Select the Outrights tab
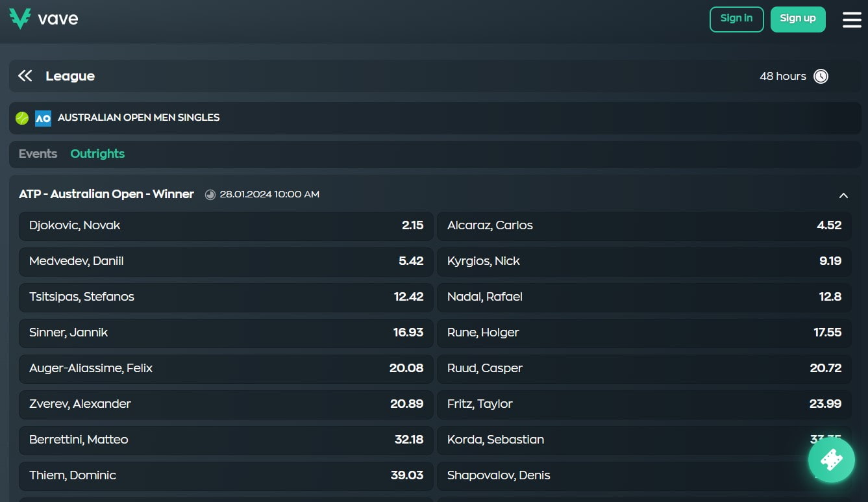 point(97,154)
